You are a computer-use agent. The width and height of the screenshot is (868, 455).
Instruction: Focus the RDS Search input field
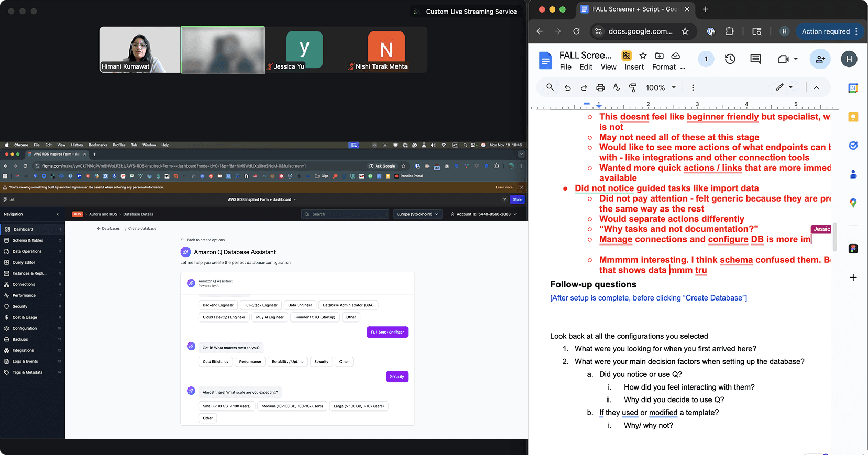coord(345,214)
